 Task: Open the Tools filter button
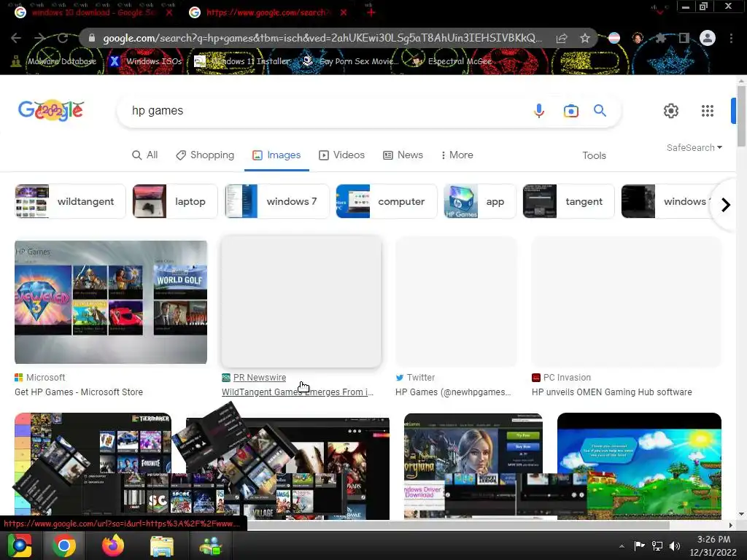pos(594,155)
